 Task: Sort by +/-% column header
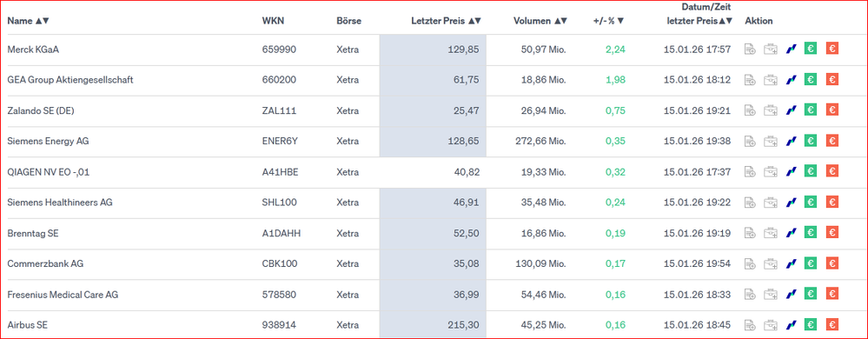coord(608,21)
